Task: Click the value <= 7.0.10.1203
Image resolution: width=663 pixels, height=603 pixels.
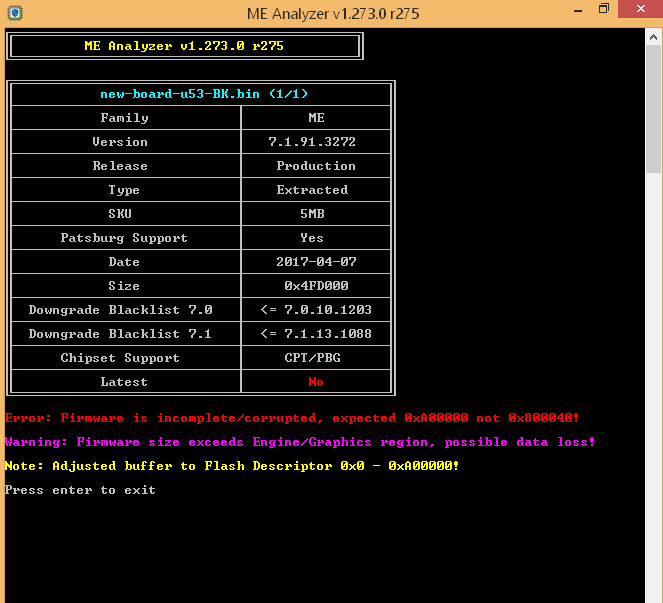Action: [x=316, y=310]
